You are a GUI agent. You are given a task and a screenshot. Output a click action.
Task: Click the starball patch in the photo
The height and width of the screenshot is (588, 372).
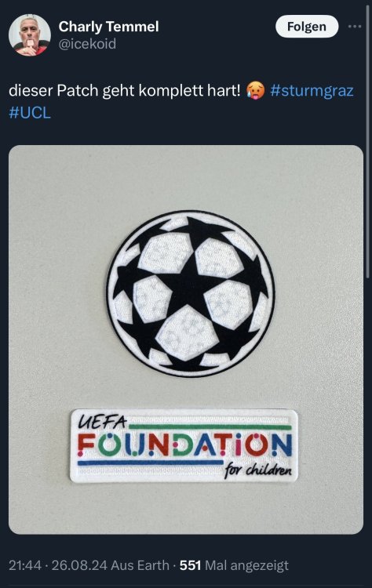(191, 293)
